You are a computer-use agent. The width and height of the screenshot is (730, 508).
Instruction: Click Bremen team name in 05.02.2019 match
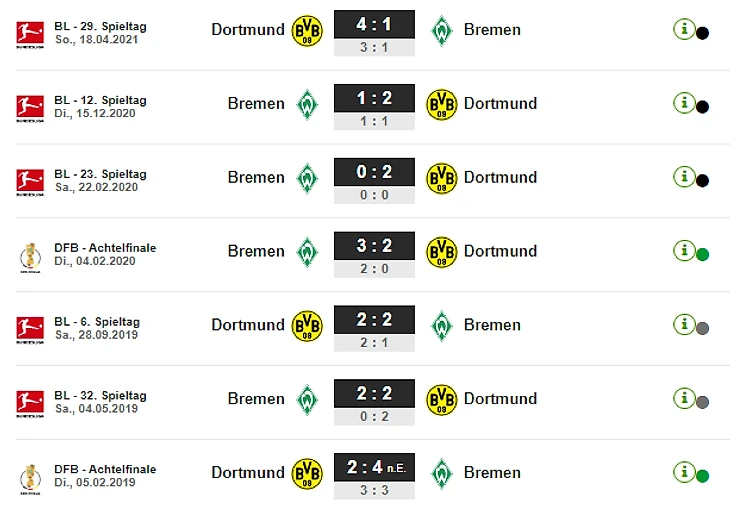(x=492, y=473)
